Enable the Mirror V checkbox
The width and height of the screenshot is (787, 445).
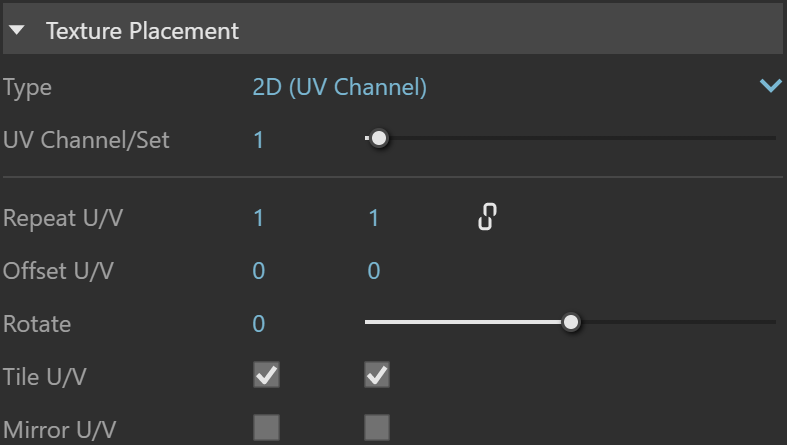coord(377,427)
